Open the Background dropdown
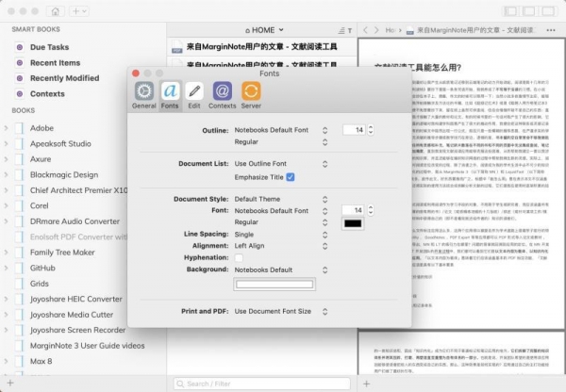 coord(281,269)
